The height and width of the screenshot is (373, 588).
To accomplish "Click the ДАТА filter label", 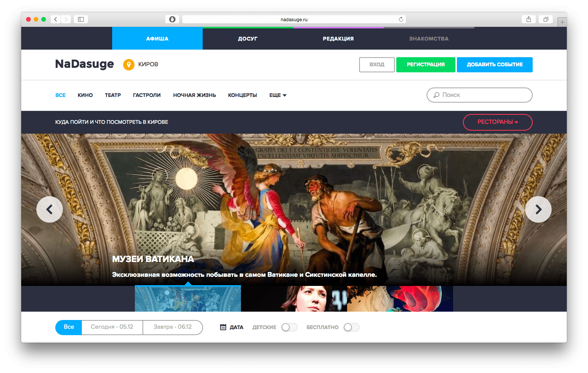I will (236, 328).
